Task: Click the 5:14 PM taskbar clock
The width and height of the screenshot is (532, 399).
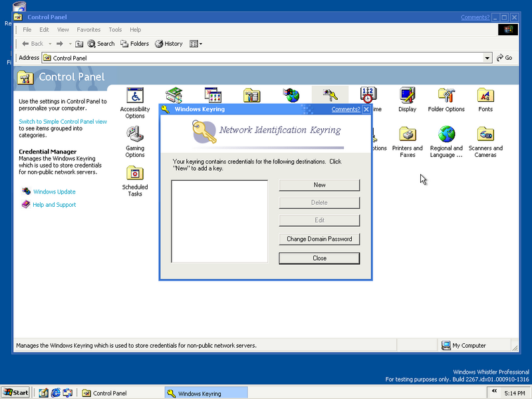Action: click(x=514, y=393)
